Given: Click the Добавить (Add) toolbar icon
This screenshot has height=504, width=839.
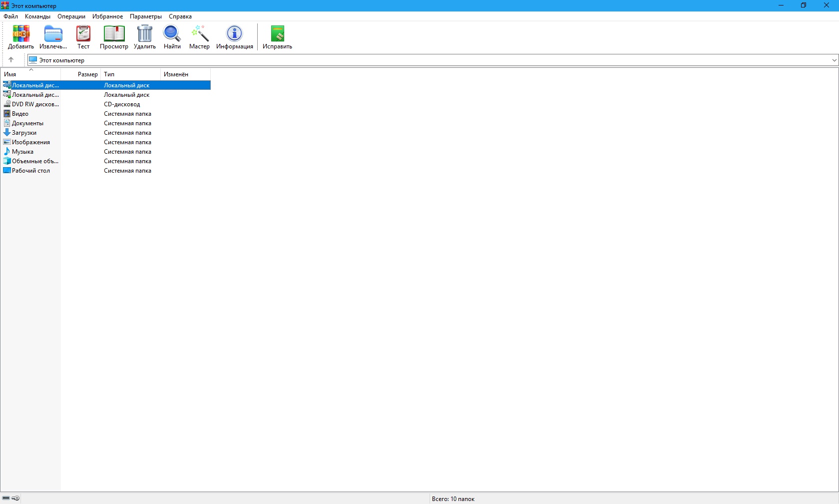Looking at the screenshot, I should (21, 33).
